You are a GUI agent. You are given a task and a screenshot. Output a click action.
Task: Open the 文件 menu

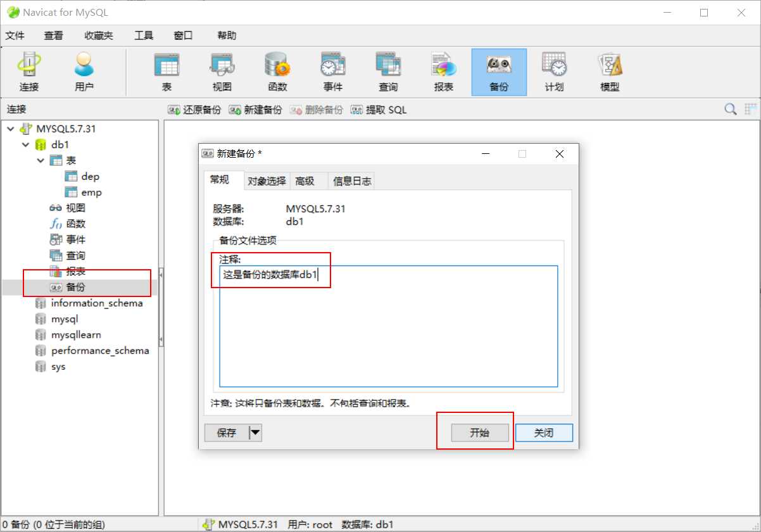15,35
